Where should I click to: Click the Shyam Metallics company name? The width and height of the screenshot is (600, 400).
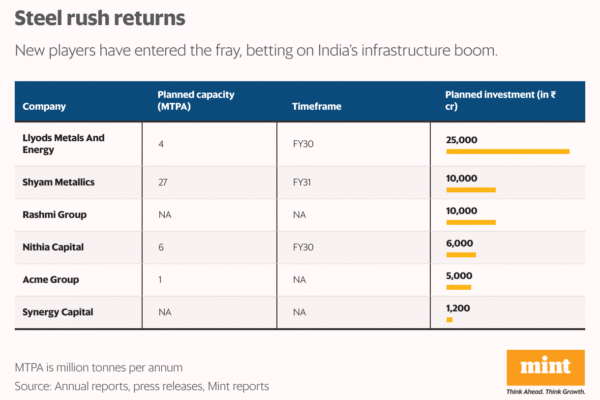57,182
